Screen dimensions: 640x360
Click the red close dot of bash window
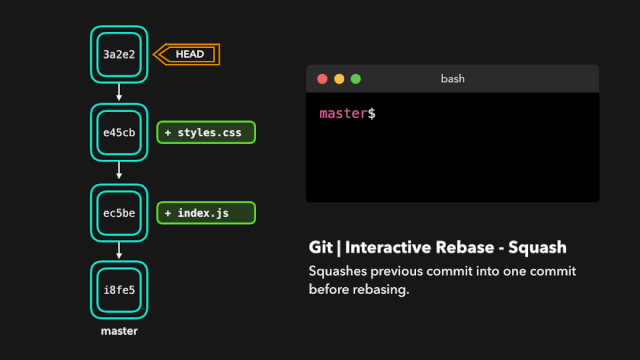[322, 79]
